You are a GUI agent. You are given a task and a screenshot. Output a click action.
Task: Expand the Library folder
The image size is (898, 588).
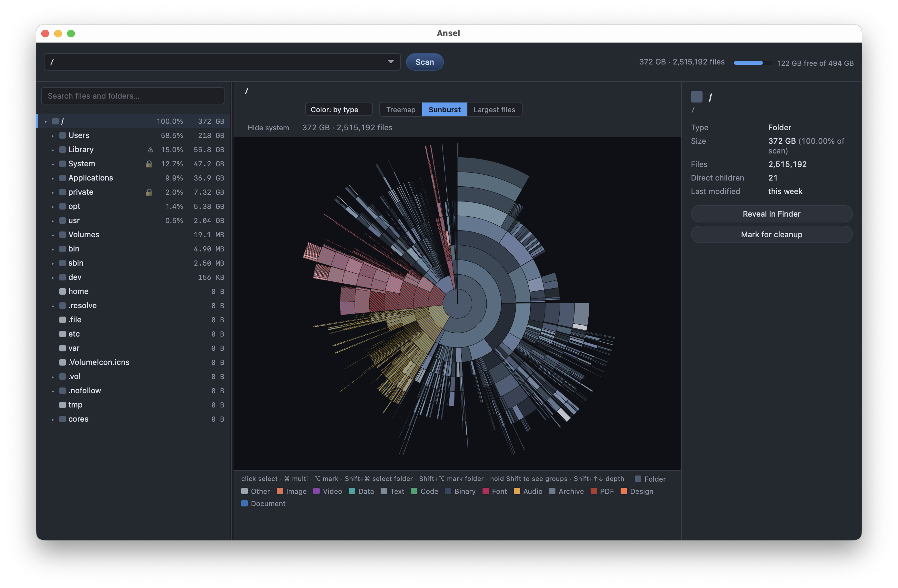click(53, 150)
